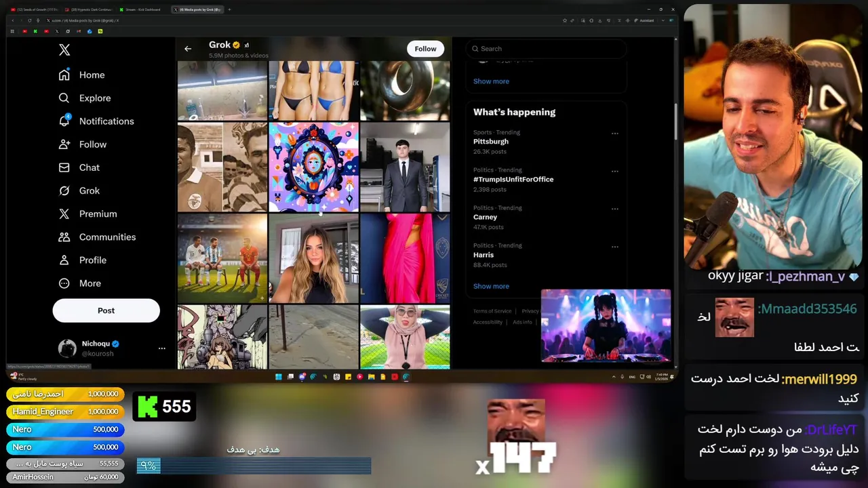Open the football players on bench image

pos(222,258)
